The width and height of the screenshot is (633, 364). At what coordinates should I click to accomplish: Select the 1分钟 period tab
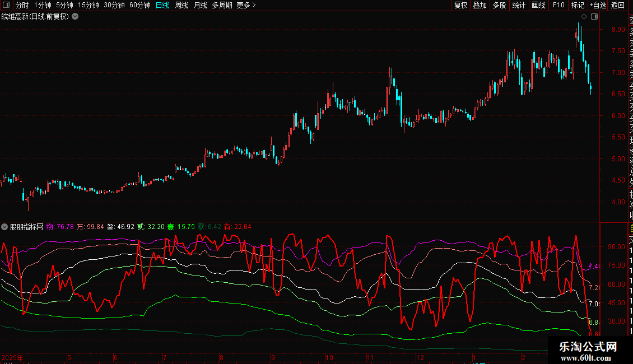[43, 5]
